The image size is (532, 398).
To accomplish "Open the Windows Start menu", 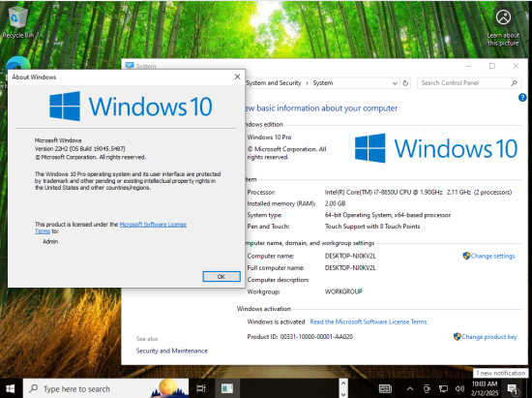I will click(x=11, y=388).
